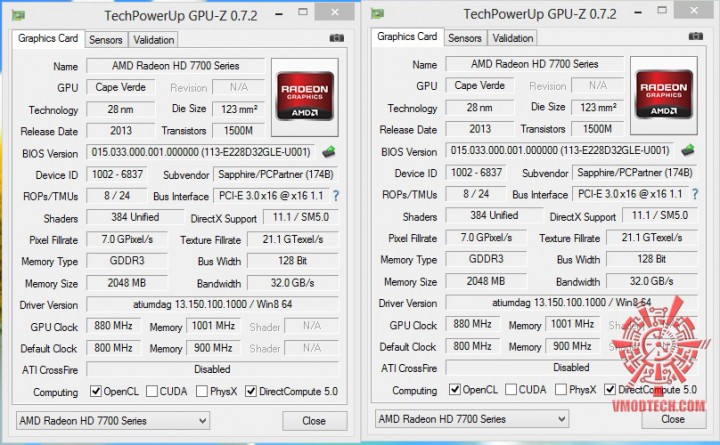Toggle PhysX checkbox in right window
This screenshot has height=445, width=720.
tap(561, 389)
